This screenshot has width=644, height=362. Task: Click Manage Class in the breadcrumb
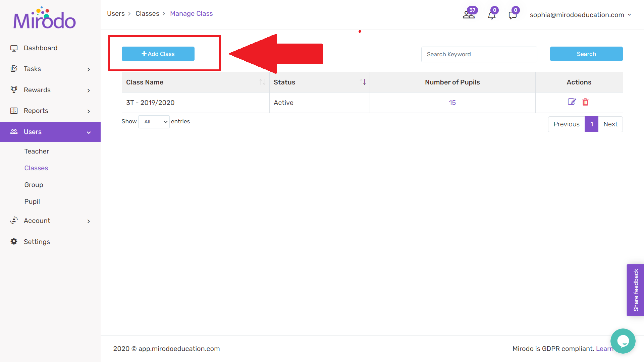191,13
